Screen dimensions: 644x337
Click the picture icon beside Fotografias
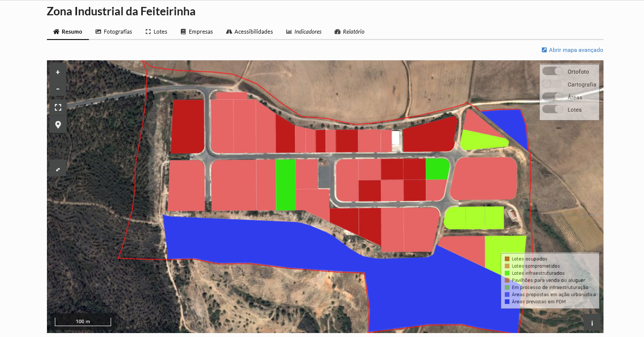pyautogui.click(x=98, y=32)
